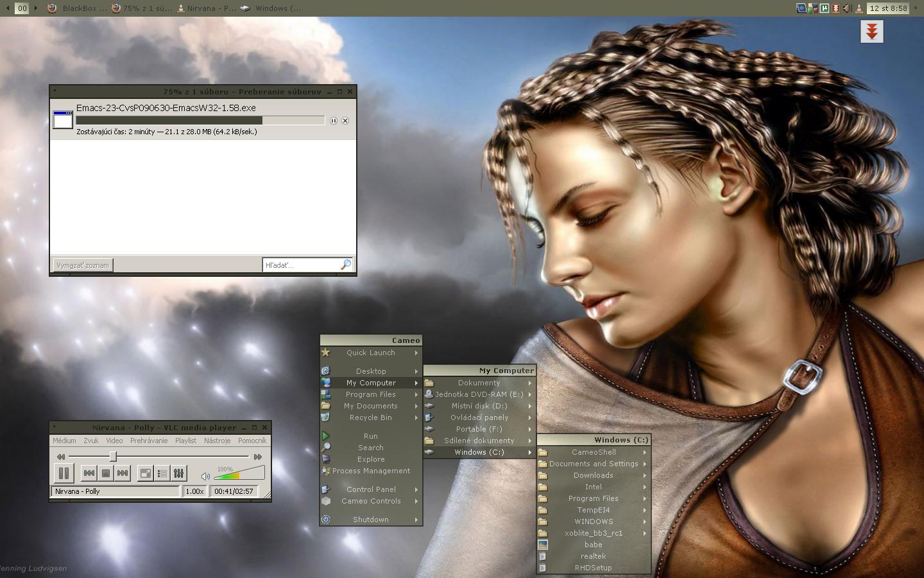Screen dimensions: 924x578
Task: Mute audio using VLC speaker icon
Action: click(x=205, y=476)
